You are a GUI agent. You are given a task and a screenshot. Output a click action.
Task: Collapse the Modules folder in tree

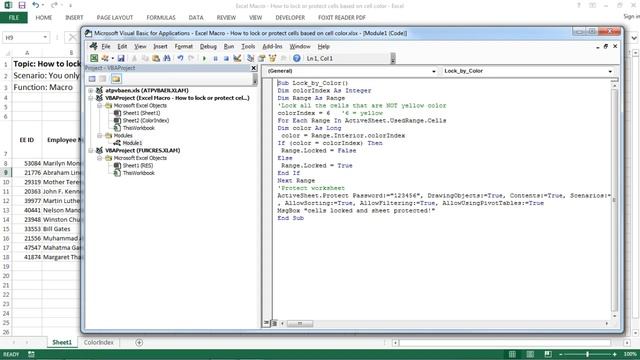(100, 135)
